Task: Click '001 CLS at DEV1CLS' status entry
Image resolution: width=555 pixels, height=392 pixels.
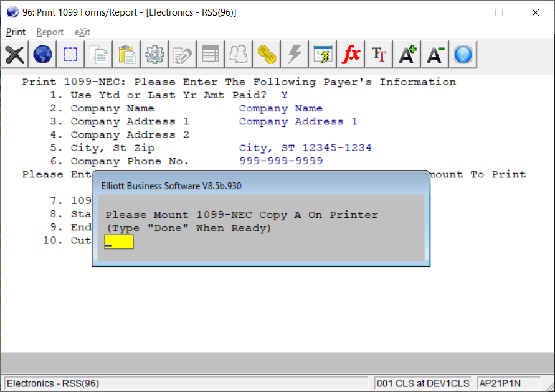Action: 423,383
